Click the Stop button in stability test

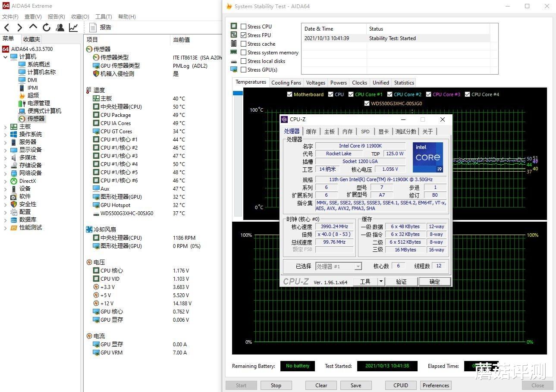tap(276, 385)
